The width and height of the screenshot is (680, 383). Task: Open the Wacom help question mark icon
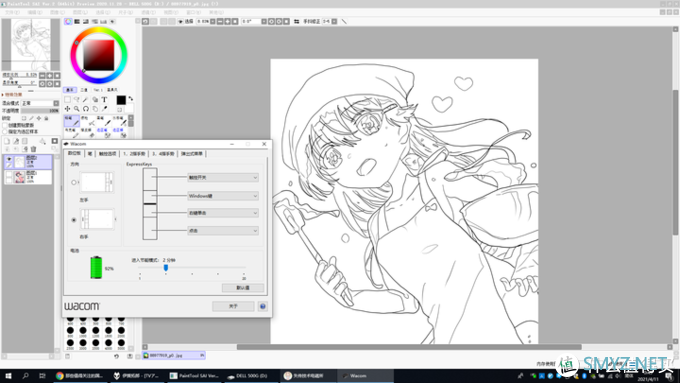(x=262, y=306)
